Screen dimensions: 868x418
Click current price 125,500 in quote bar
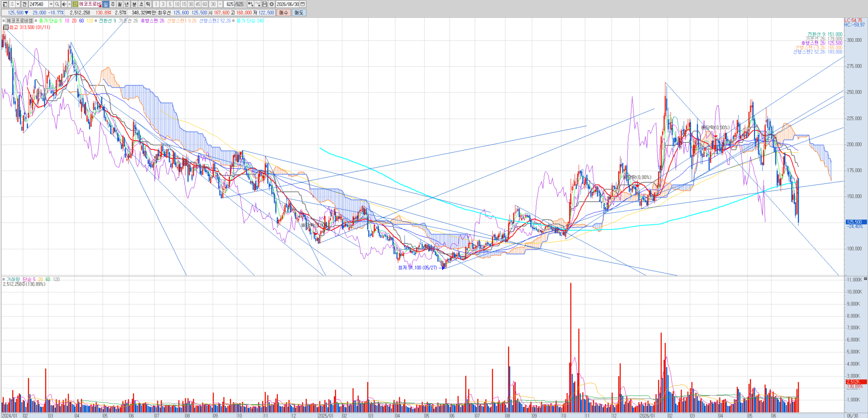coord(16,13)
